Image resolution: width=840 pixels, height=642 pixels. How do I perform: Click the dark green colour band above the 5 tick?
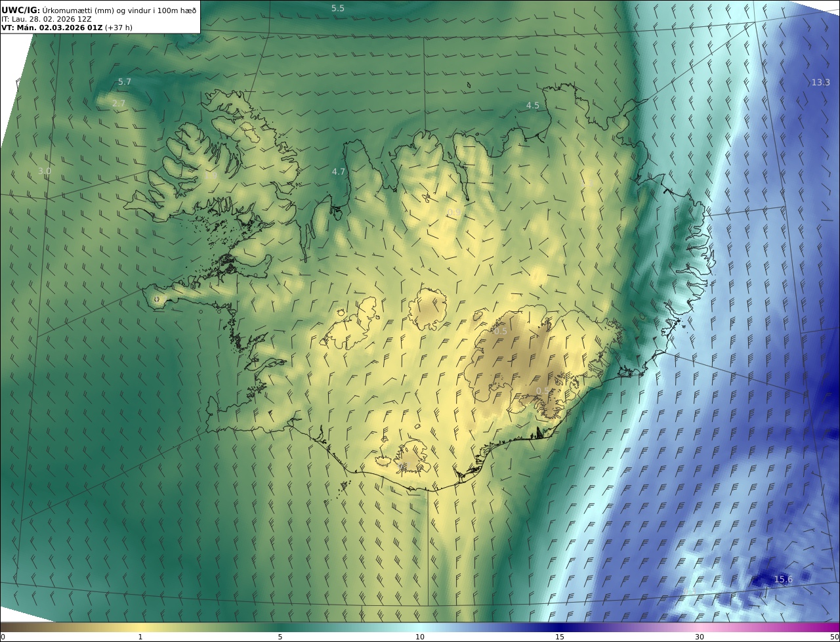point(280,627)
